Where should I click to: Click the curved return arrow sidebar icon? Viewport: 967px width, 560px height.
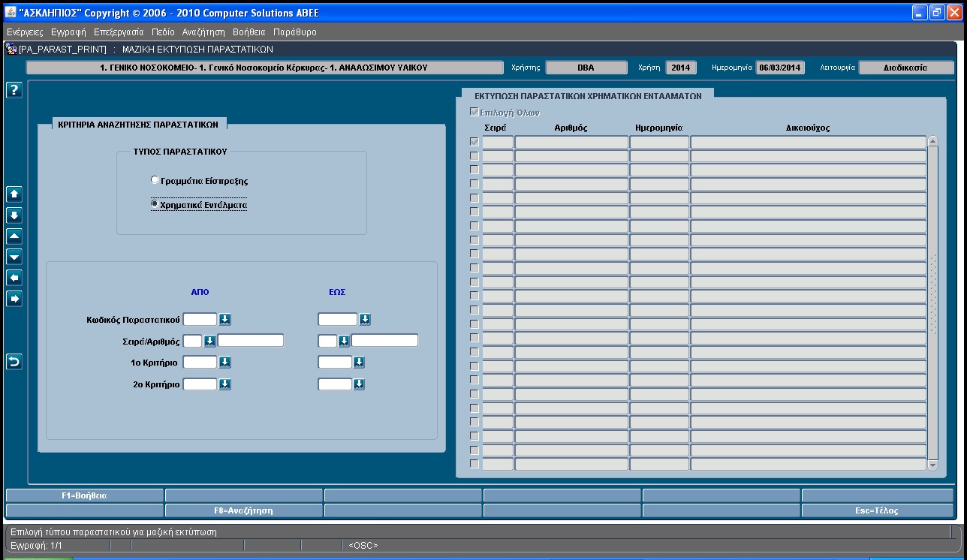click(x=14, y=362)
